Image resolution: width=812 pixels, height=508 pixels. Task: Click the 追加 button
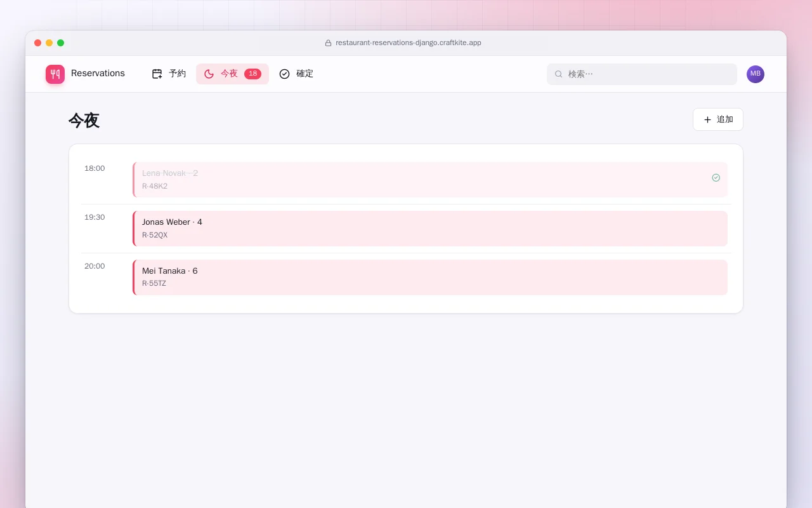[718, 119]
